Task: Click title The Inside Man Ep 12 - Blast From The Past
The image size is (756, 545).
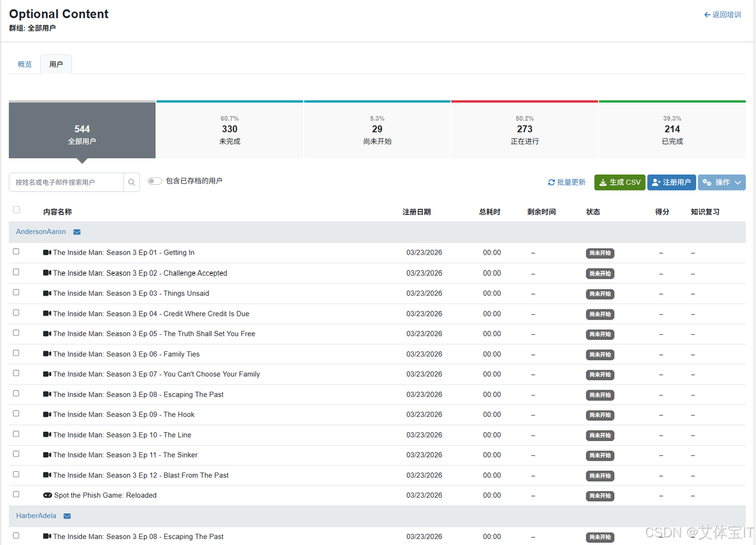Action: 141,475
